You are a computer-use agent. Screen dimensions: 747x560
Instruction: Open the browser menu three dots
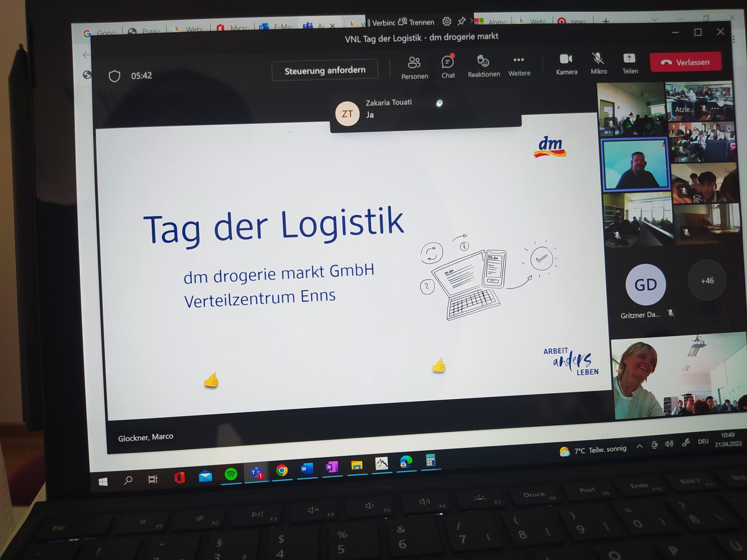734,39
